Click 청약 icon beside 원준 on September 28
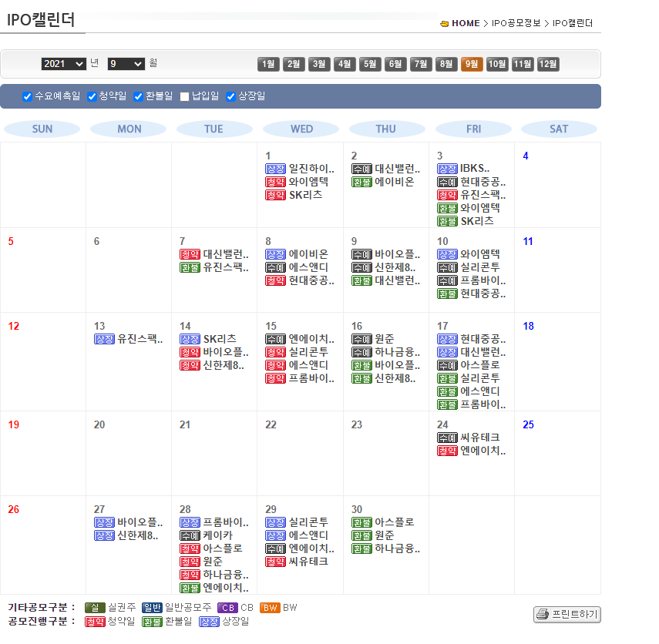The height and width of the screenshot is (644, 659). (x=190, y=562)
